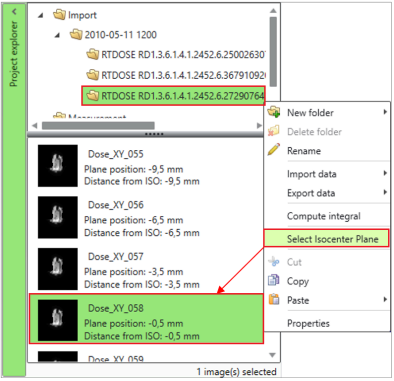The height and width of the screenshot is (381, 394).
Task: Click the Rename pencil icon
Action: pos(274,150)
